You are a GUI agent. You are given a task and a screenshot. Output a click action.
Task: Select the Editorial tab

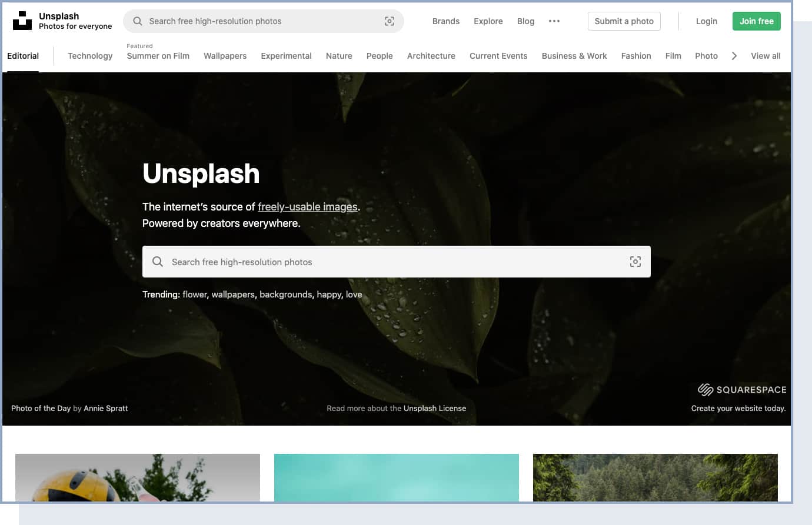tap(23, 56)
